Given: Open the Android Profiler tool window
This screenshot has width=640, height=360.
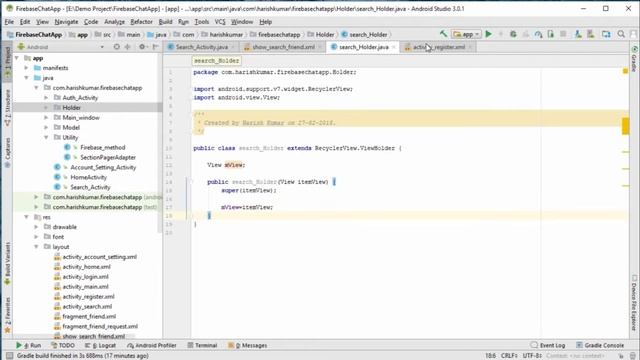Looking at the screenshot, I should click(x=151, y=345).
